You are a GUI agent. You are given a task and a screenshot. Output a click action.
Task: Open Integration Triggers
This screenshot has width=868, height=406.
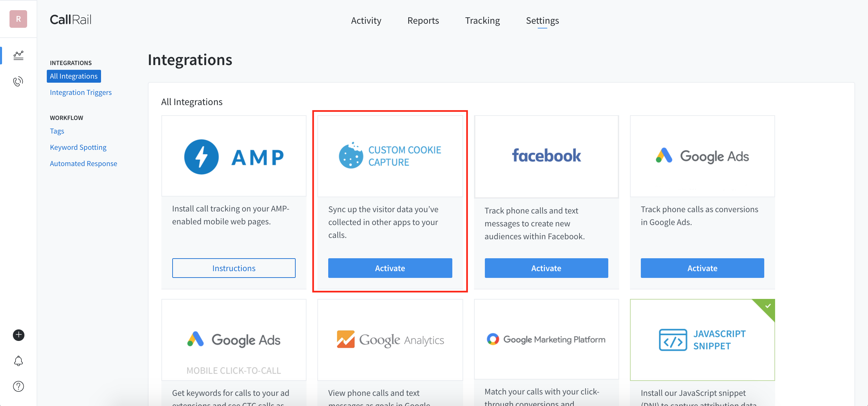click(81, 93)
